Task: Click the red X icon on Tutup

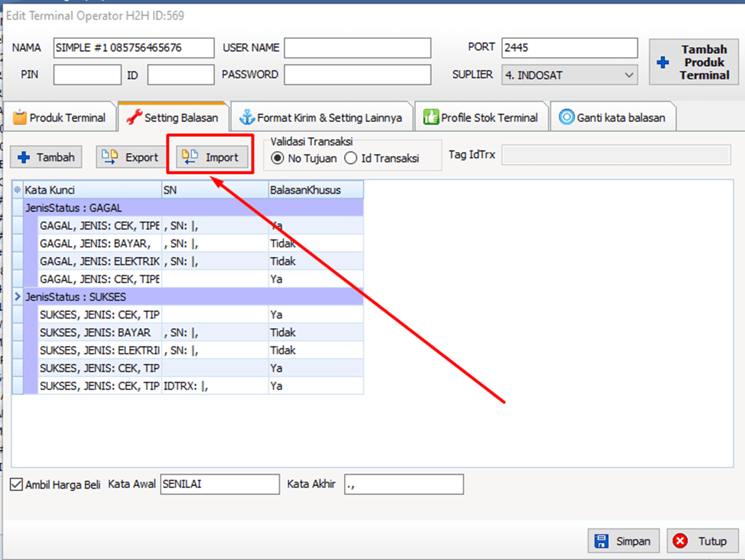Action: tap(680, 541)
